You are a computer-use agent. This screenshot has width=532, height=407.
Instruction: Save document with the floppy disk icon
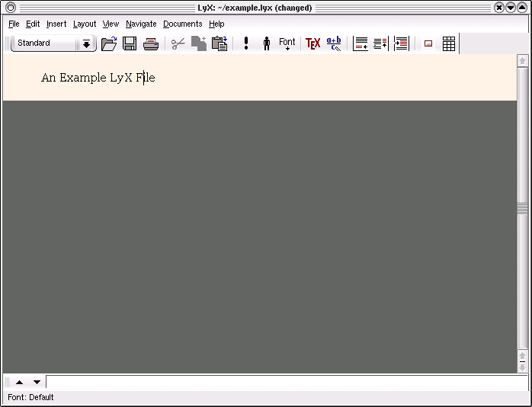coord(130,43)
